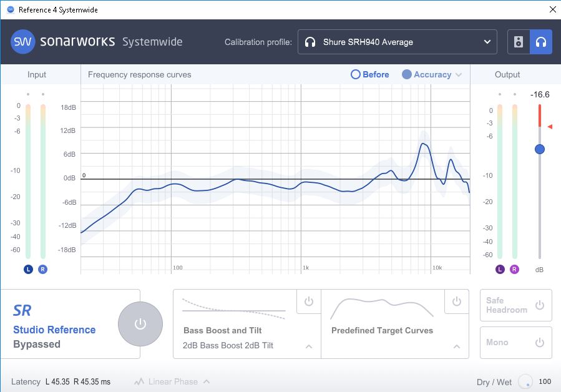Toggle the Accuracy curve display
This screenshot has height=392, width=561.
pyautogui.click(x=427, y=74)
